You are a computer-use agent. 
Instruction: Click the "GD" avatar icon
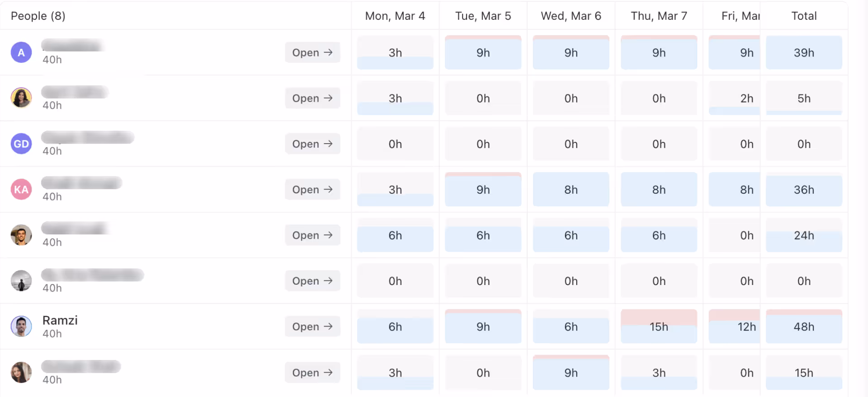tap(21, 144)
